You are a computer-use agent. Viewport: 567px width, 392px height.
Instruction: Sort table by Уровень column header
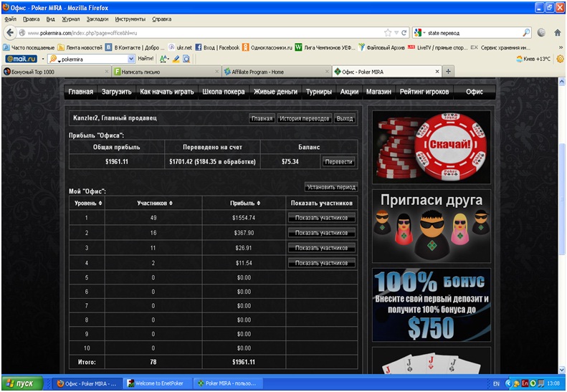click(89, 204)
